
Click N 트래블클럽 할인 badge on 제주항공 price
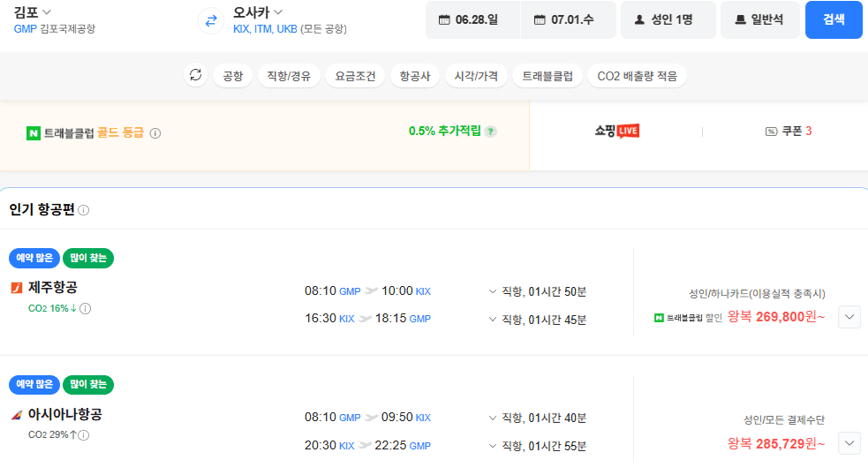688,318
